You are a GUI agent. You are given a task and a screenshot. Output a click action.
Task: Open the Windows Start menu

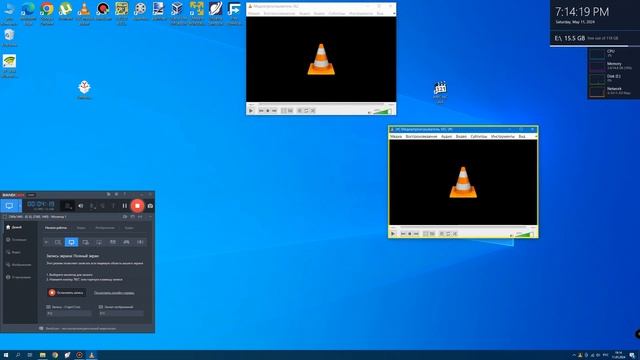[x=6, y=355]
